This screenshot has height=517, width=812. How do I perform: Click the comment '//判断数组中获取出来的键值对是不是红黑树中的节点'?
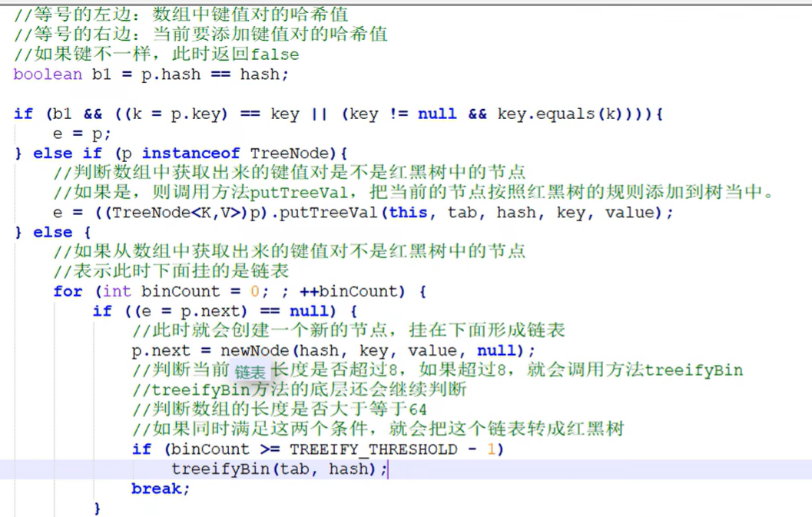pos(289,173)
